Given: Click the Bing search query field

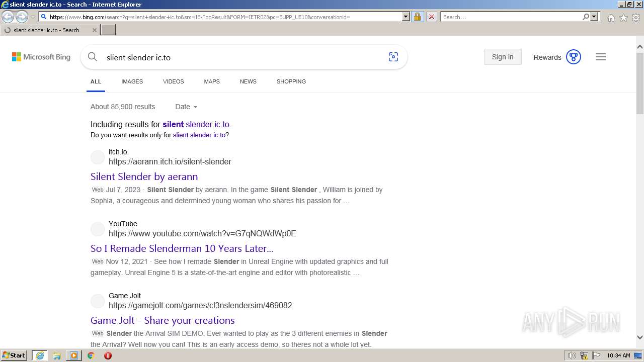Looking at the screenshot, I should pyautogui.click(x=242, y=57).
